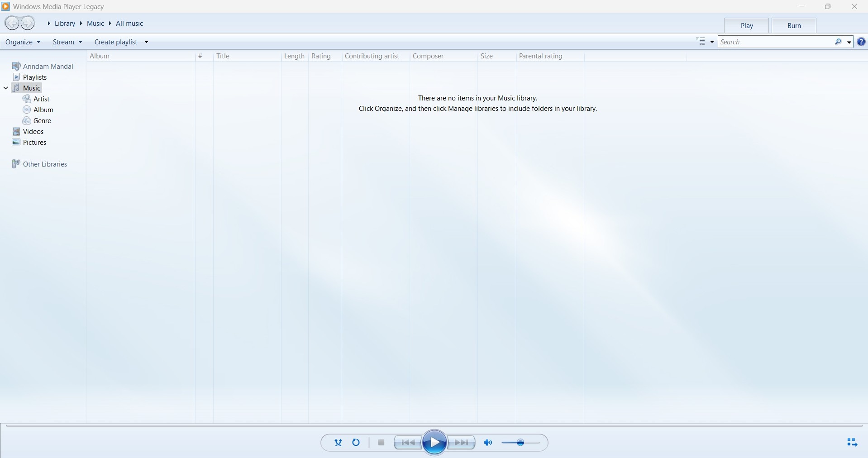This screenshot has height=458, width=868.
Task: Open View options dropdown arrow
Action: click(712, 42)
